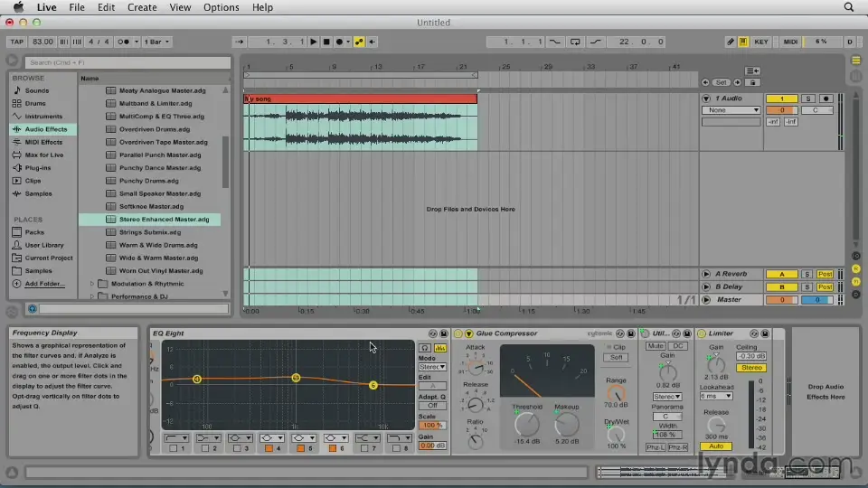Disable EQ Eight filter band 6
This screenshot has height=488, width=868.
pyautogui.click(x=332, y=448)
